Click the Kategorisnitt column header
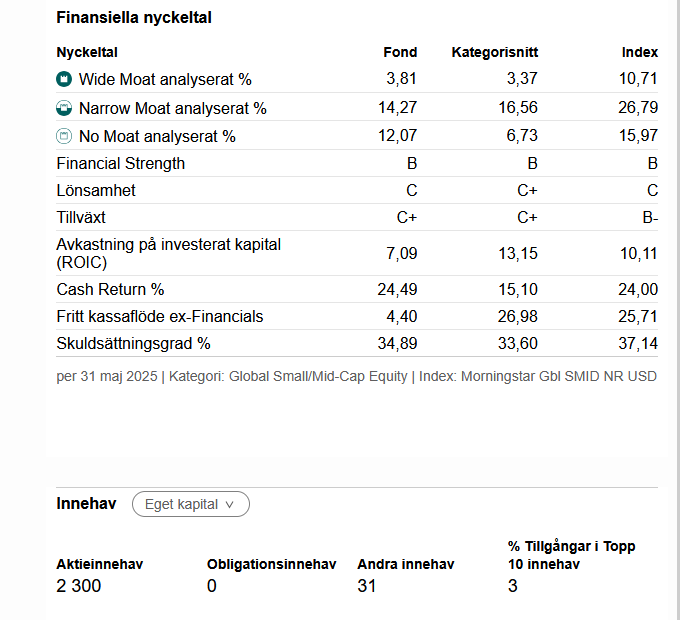This screenshot has height=620, width=680. [495, 52]
